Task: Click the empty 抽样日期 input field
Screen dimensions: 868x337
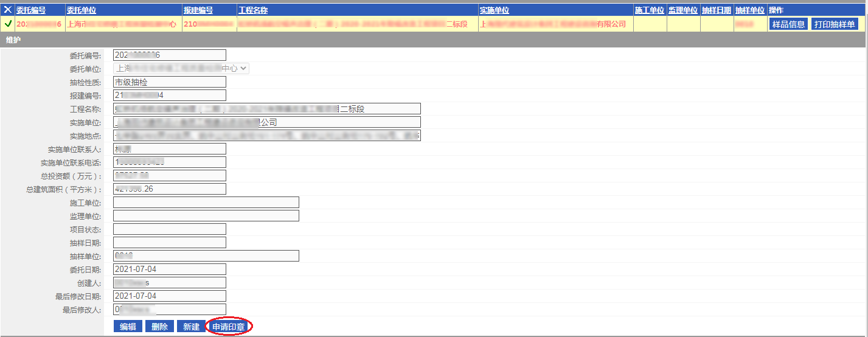Action: click(x=170, y=243)
